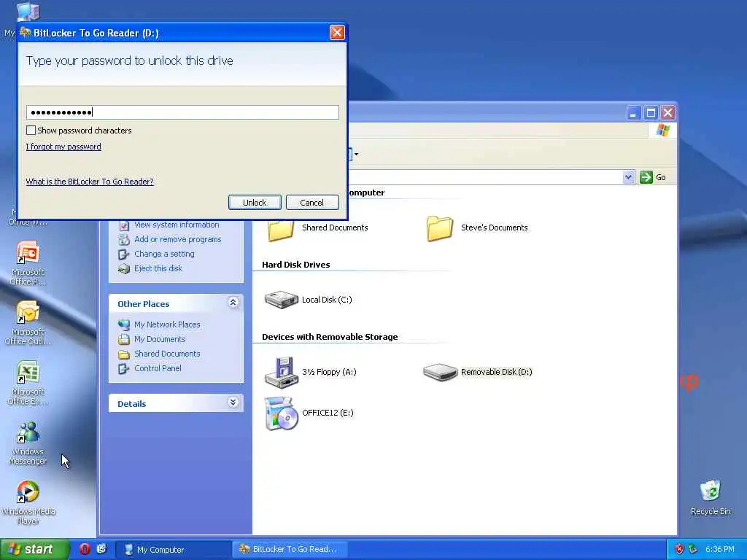The image size is (747, 560).
Task: Click the system clock showing 6:36 PM
Action: 720,550
